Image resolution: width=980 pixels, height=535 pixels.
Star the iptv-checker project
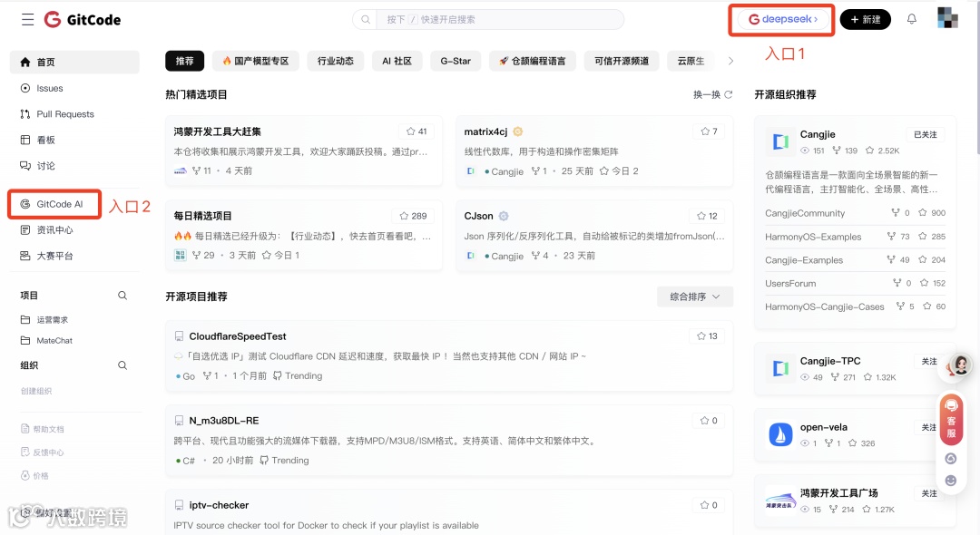(x=709, y=505)
